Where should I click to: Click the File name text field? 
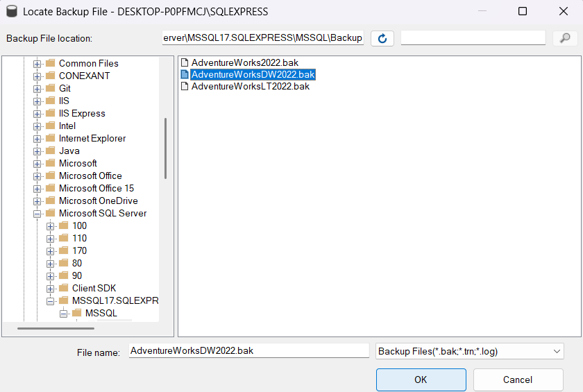248,351
